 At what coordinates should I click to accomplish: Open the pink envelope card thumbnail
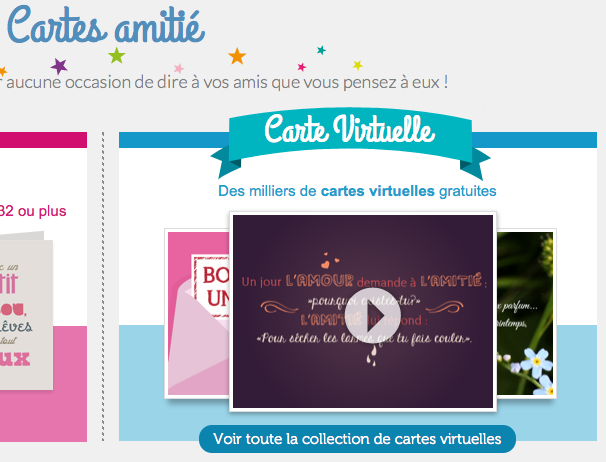197,313
